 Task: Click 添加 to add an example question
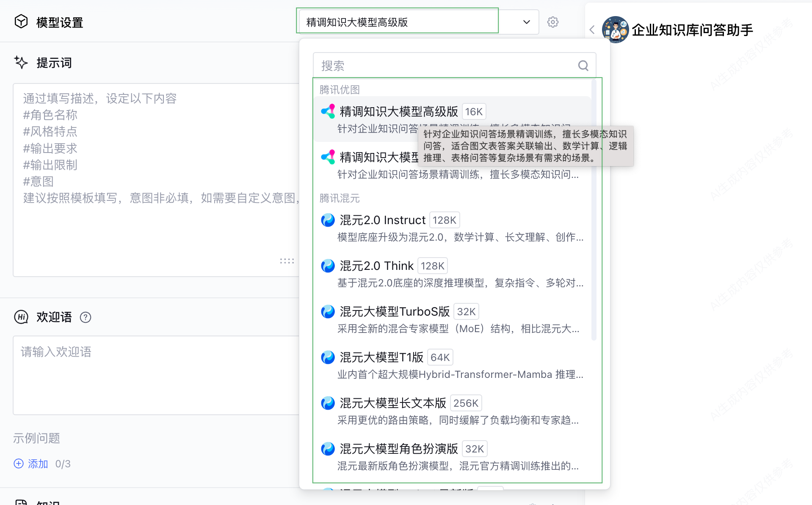[x=37, y=463]
